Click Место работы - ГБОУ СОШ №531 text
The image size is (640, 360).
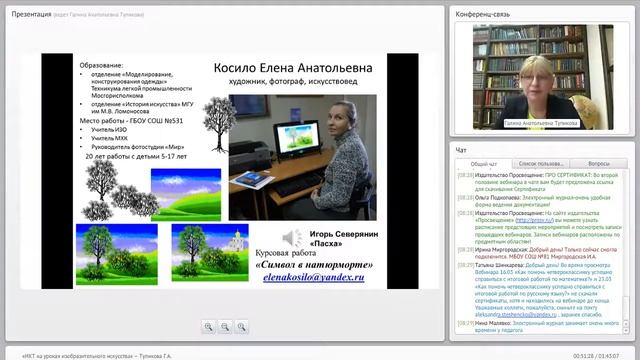131,121
